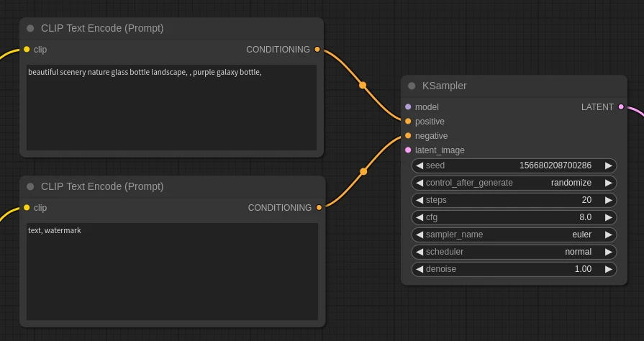
Task: Open the scheduler dropdown showing normal
Action: click(x=514, y=252)
